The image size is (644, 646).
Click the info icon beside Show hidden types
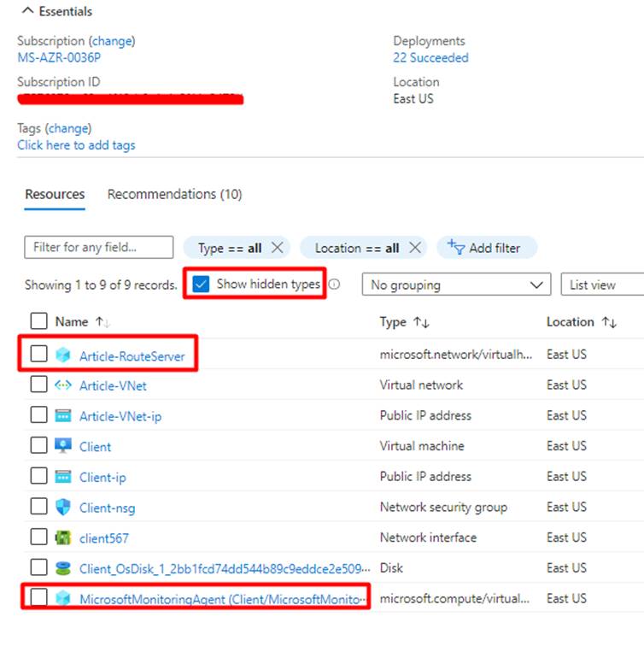pos(334,285)
